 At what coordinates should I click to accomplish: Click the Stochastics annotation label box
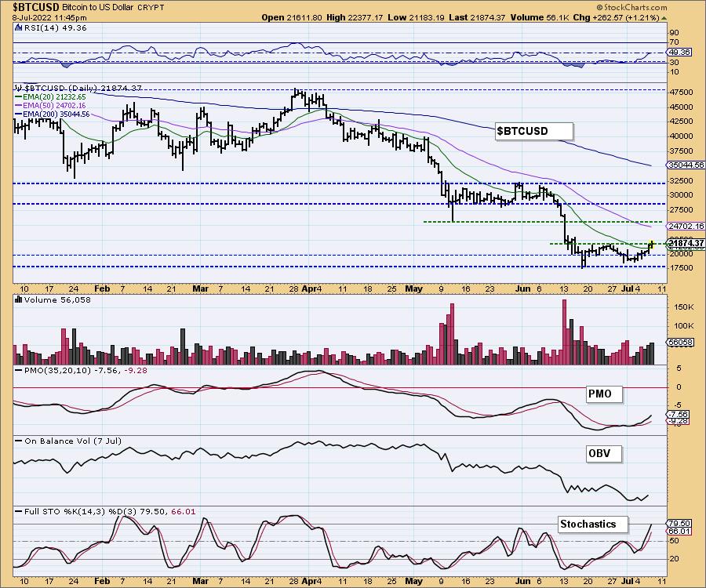[592, 524]
